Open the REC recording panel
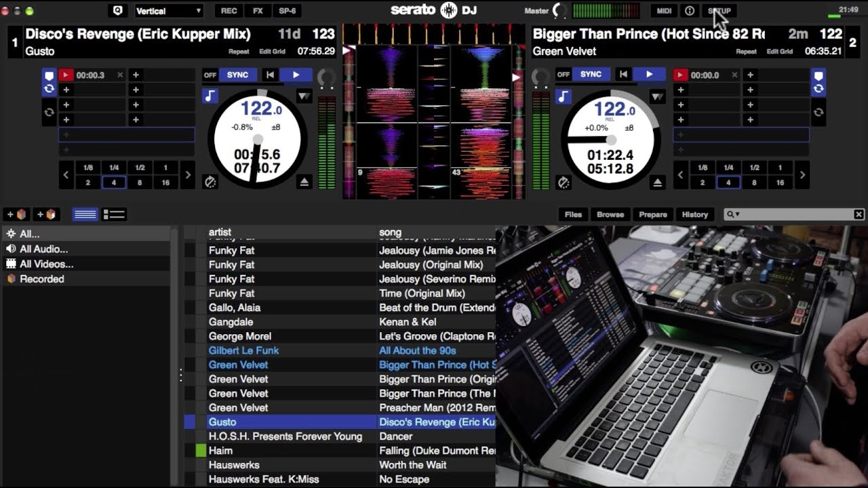The height and width of the screenshot is (488, 868). pos(229,11)
